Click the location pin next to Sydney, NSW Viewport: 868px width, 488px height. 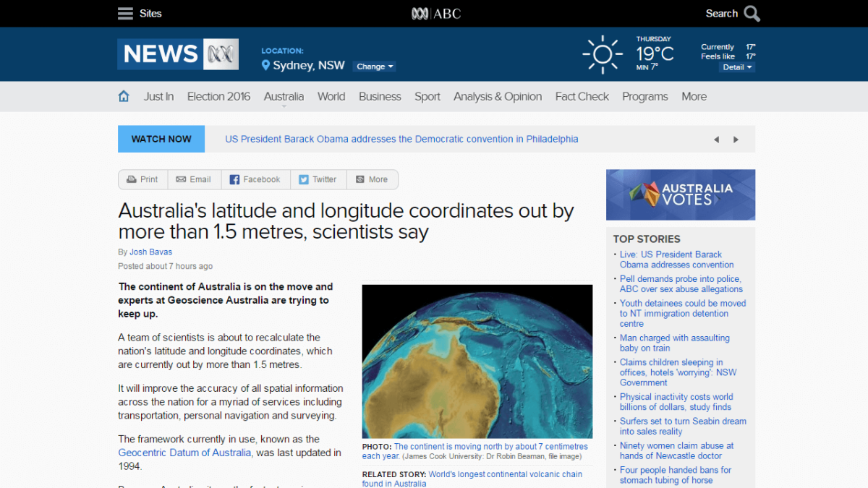[265, 65]
